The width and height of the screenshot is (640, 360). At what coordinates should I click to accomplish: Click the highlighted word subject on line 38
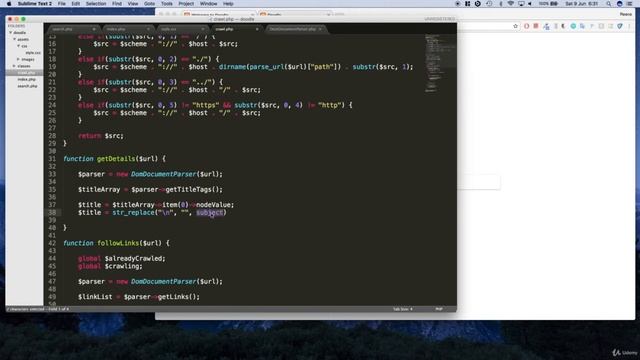pyautogui.click(x=209, y=213)
